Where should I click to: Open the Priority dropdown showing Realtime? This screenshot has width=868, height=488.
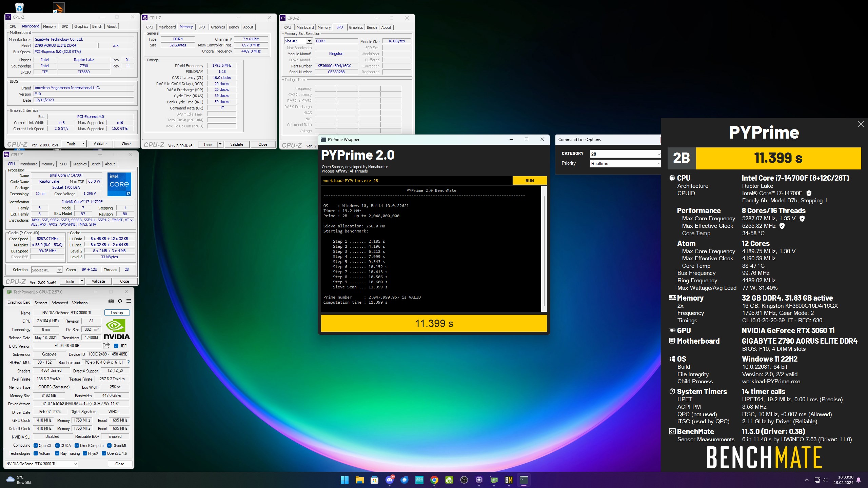625,163
